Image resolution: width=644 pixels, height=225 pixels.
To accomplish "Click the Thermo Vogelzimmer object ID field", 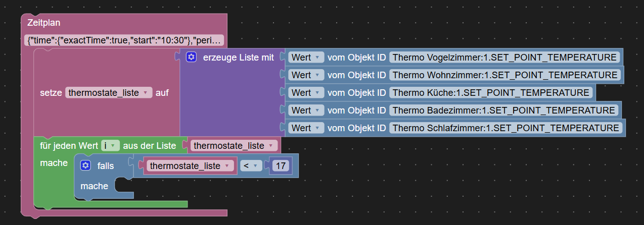I will coord(505,58).
